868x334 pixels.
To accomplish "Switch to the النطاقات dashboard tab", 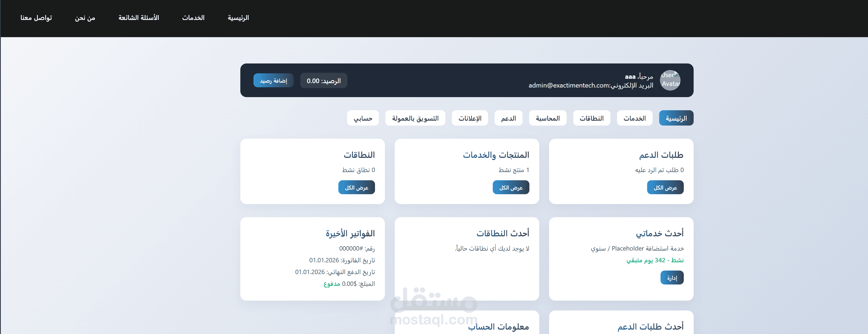I will (591, 118).
